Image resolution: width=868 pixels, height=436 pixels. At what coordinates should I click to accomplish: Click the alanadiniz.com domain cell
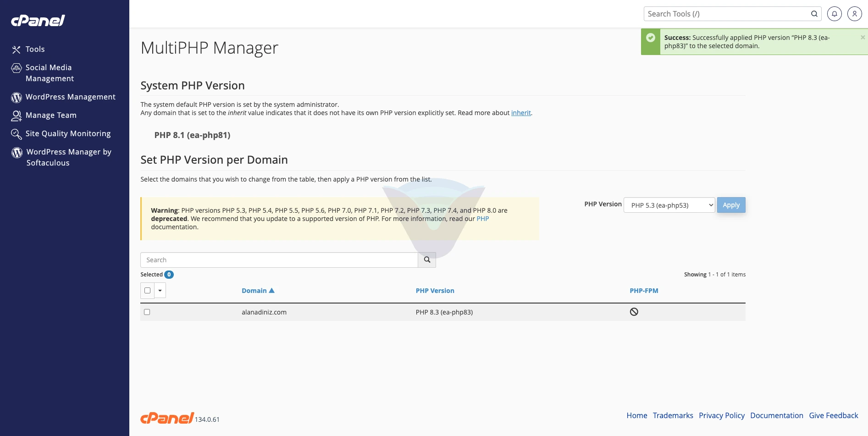click(x=264, y=312)
